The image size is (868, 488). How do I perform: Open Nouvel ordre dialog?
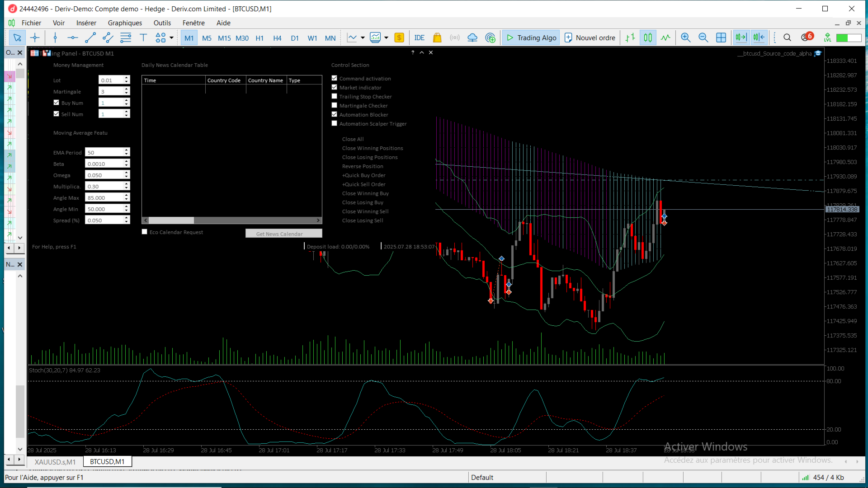coord(590,38)
